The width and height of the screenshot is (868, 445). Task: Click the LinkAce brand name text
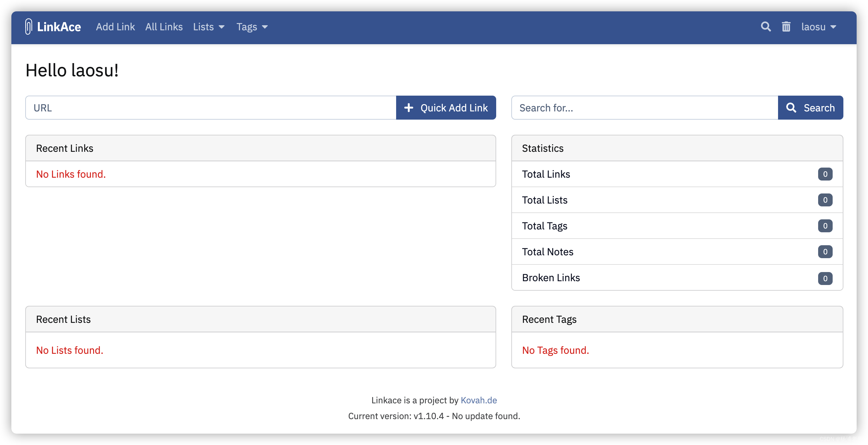click(59, 27)
